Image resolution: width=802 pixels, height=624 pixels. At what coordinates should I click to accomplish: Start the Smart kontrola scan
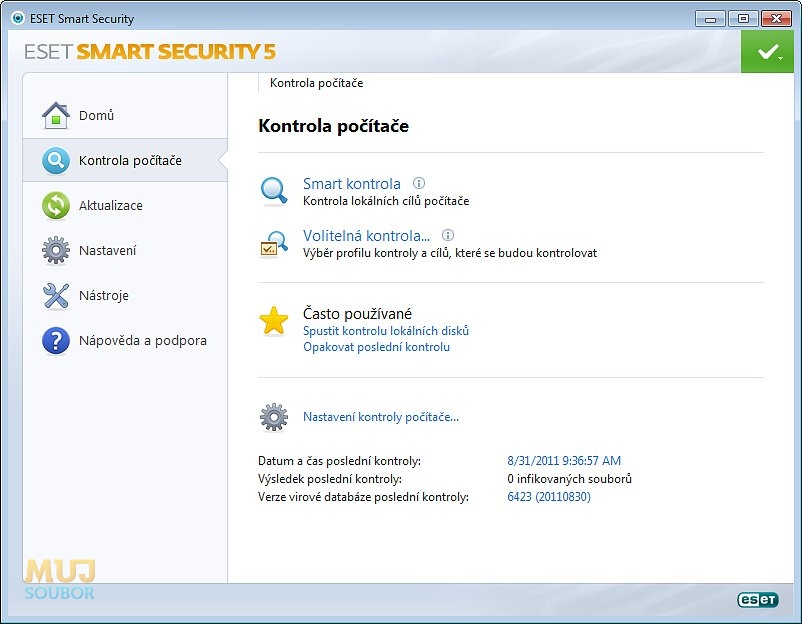352,184
